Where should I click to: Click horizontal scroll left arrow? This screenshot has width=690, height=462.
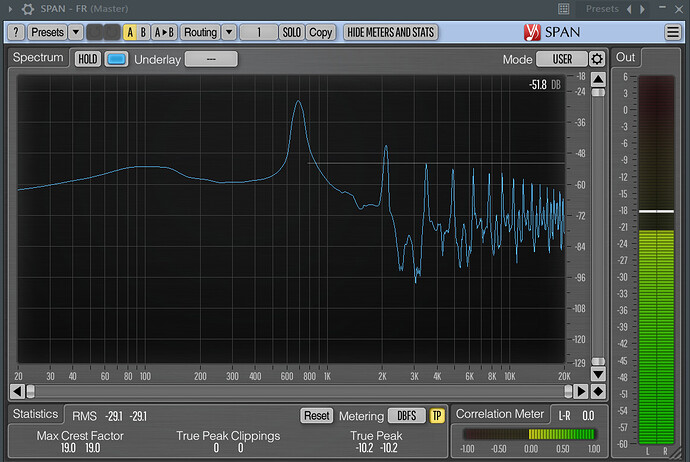pyautogui.click(x=17, y=391)
